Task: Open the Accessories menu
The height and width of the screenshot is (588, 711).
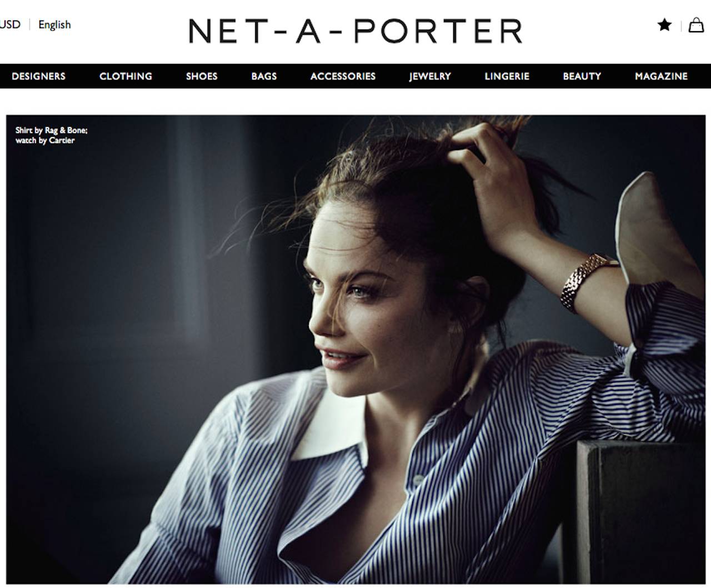Action: click(343, 76)
